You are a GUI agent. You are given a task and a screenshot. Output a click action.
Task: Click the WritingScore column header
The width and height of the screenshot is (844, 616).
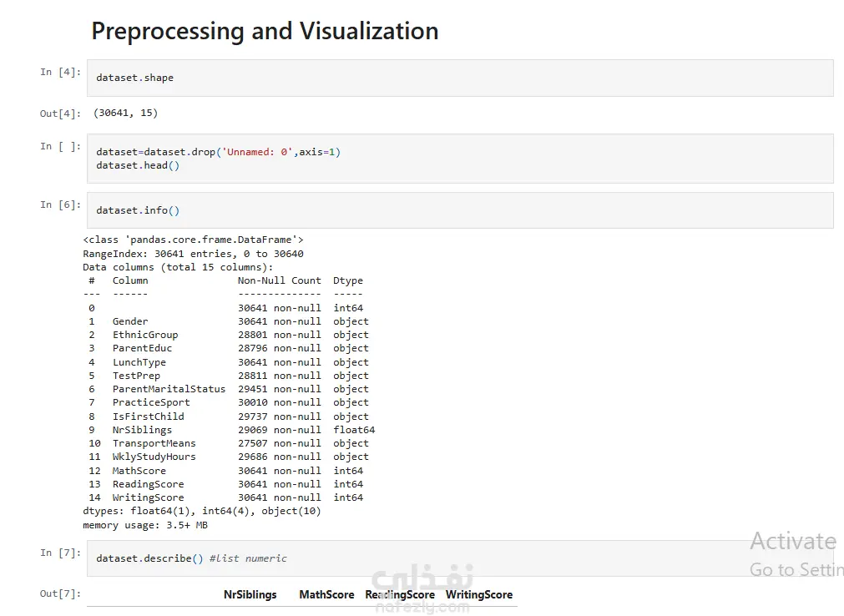click(479, 594)
